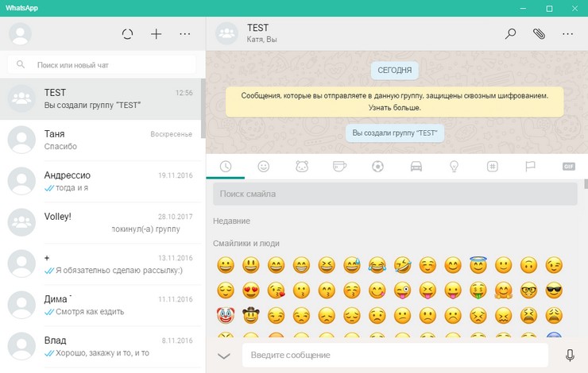
Task: Switch to the animals emoji tab
Action: click(x=301, y=167)
